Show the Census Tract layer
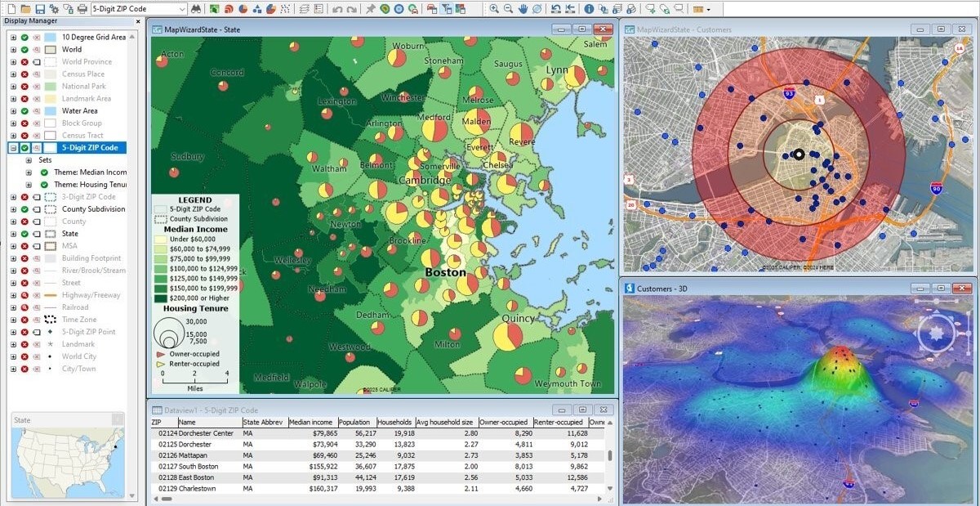Screen dimensions: 980x506 [x=24, y=136]
